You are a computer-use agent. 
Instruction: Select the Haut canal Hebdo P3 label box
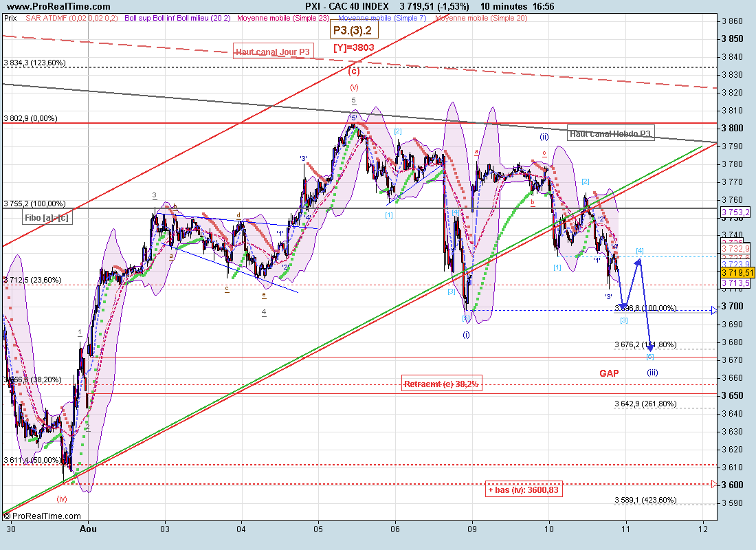pyautogui.click(x=610, y=133)
